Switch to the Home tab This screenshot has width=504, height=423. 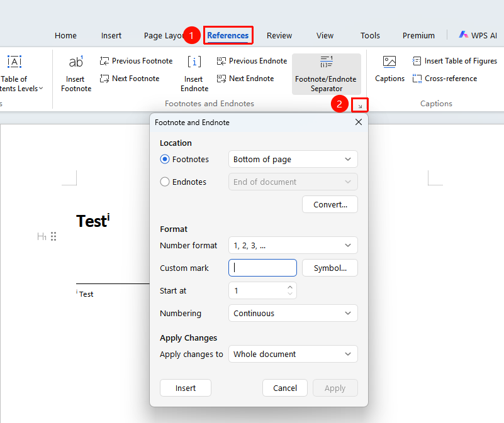pyautogui.click(x=65, y=35)
